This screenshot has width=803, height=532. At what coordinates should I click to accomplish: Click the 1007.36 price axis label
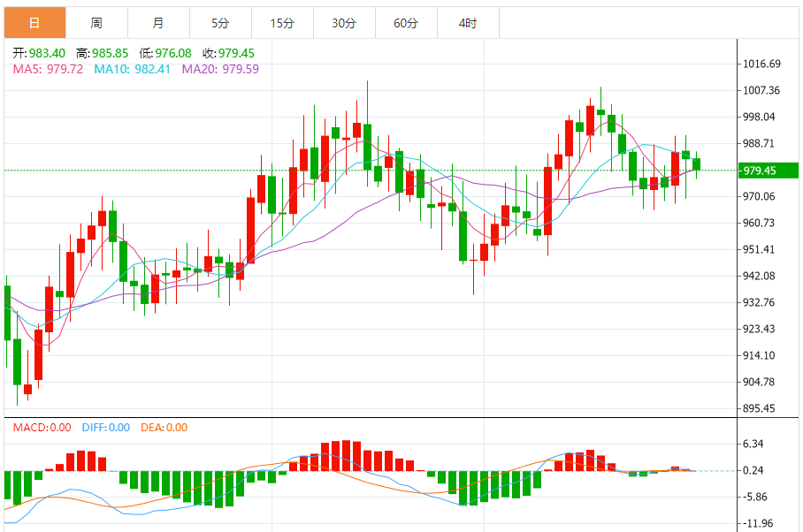(x=762, y=90)
